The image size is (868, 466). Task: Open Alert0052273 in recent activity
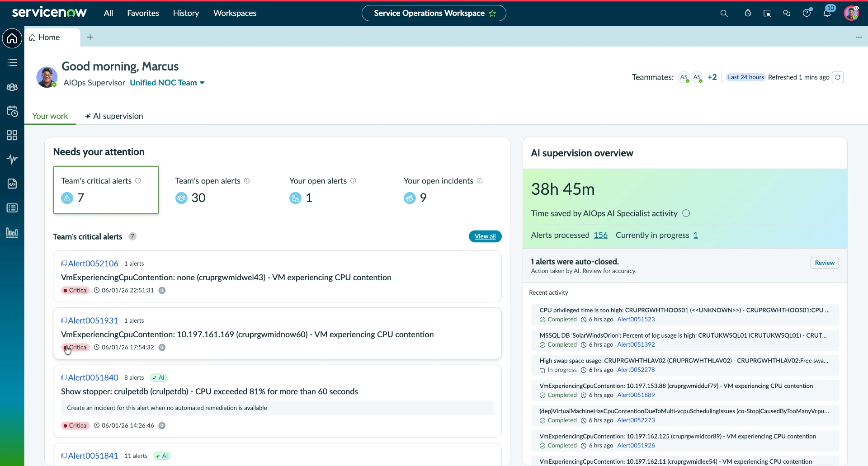(x=636, y=420)
